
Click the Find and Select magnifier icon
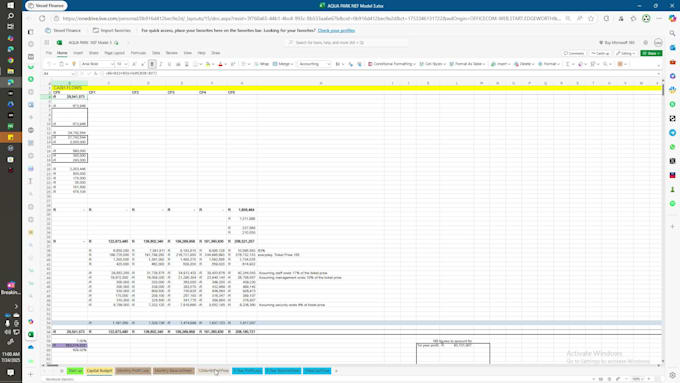tap(605, 64)
